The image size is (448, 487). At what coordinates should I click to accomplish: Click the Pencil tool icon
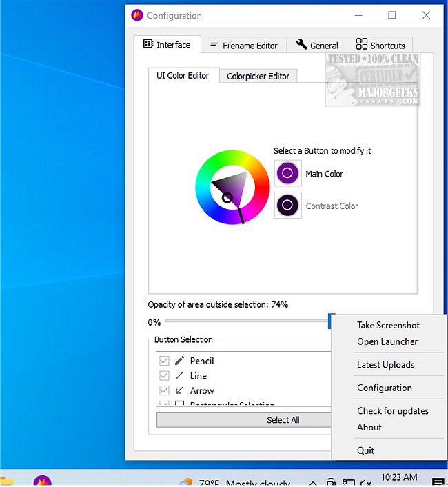[x=179, y=360]
